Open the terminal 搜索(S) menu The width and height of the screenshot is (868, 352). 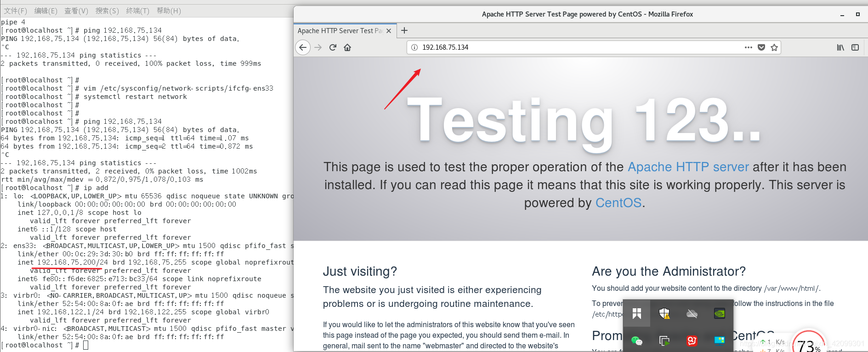[x=107, y=11]
